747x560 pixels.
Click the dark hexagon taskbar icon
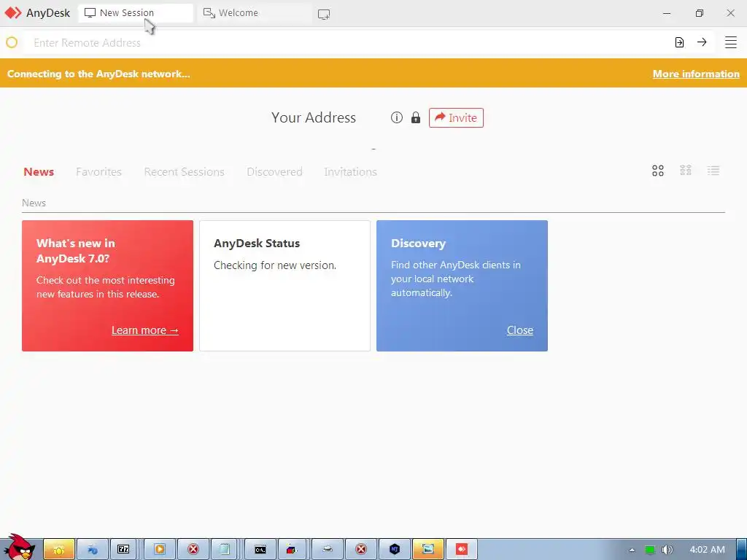click(395, 550)
